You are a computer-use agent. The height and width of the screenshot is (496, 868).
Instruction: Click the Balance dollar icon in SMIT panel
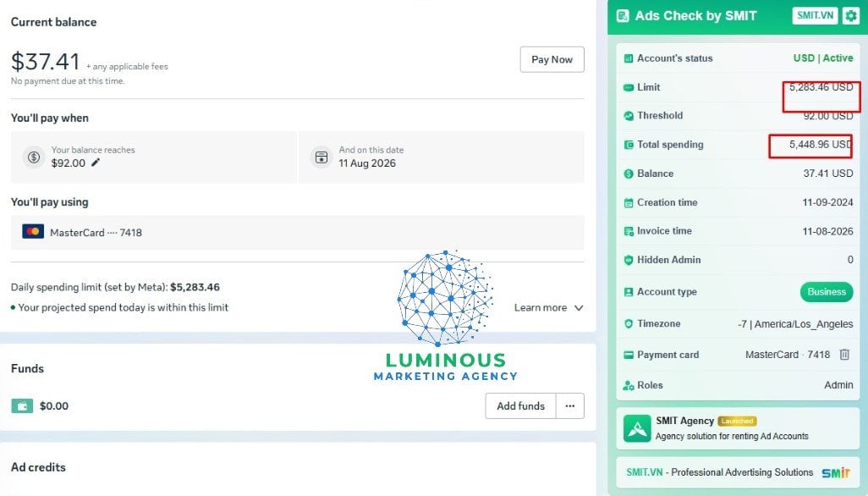tap(629, 174)
